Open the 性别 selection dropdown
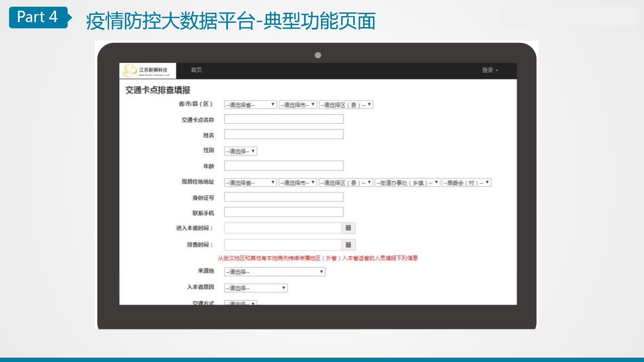The width and height of the screenshot is (644, 362). pos(240,151)
